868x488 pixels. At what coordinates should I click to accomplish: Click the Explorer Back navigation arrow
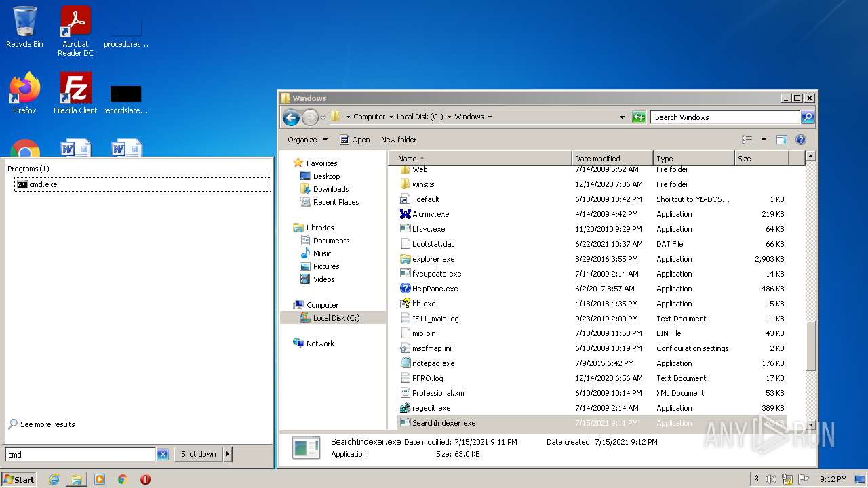(291, 117)
